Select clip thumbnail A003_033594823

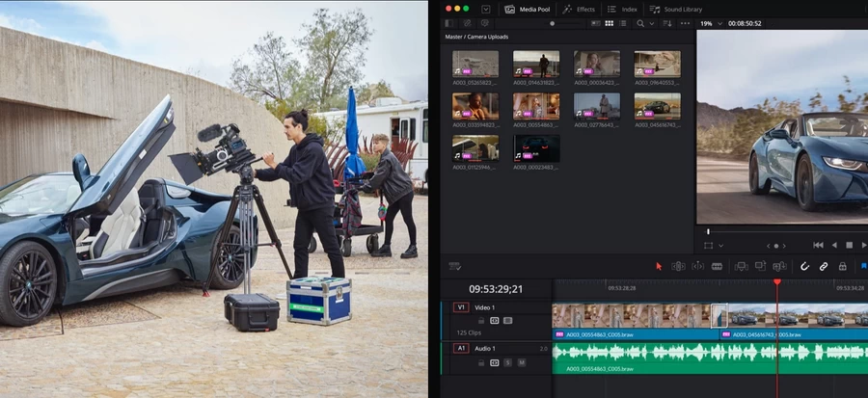pyautogui.click(x=475, y=106)
